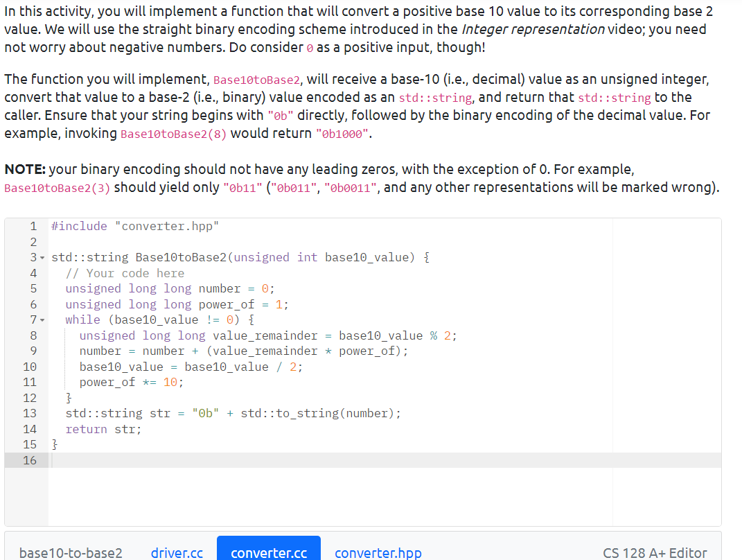Click line number 1 in the editor gutter
This screenshot has height=560, width=742.
[33, 225]
